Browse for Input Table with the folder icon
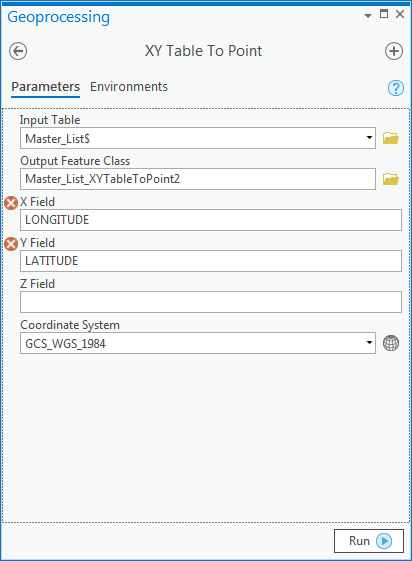Screen dimensions: 412x561 (x=391, y=138)
